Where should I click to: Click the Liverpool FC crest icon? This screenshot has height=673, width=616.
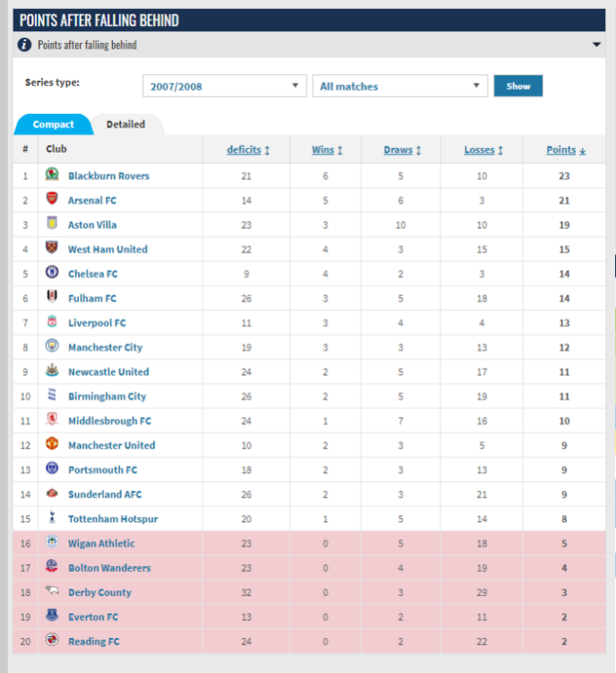pyautogui.click(x=52, y=322)
